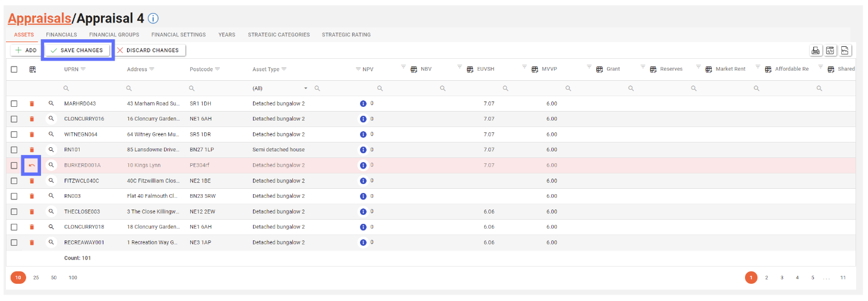This screenshot has height=301, width=868.
Task: Click the NPV info icon for THECLOSE003
Action: click(363, 211)
